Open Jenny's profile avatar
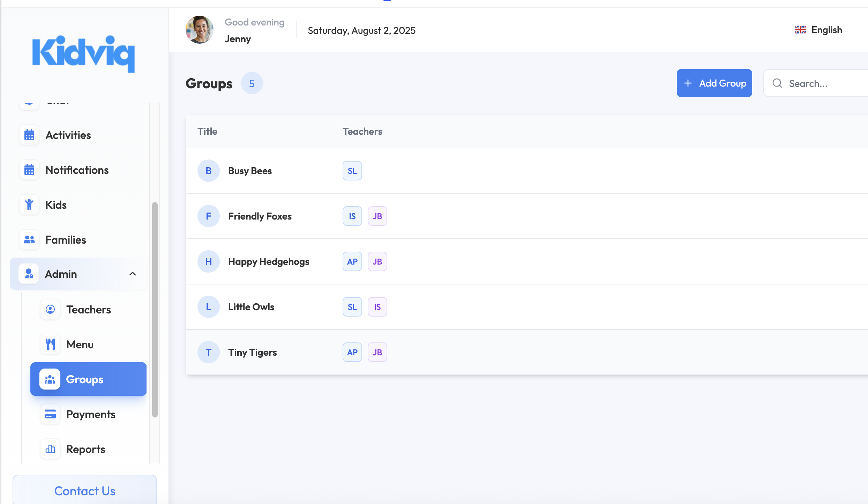 [200, 30]
